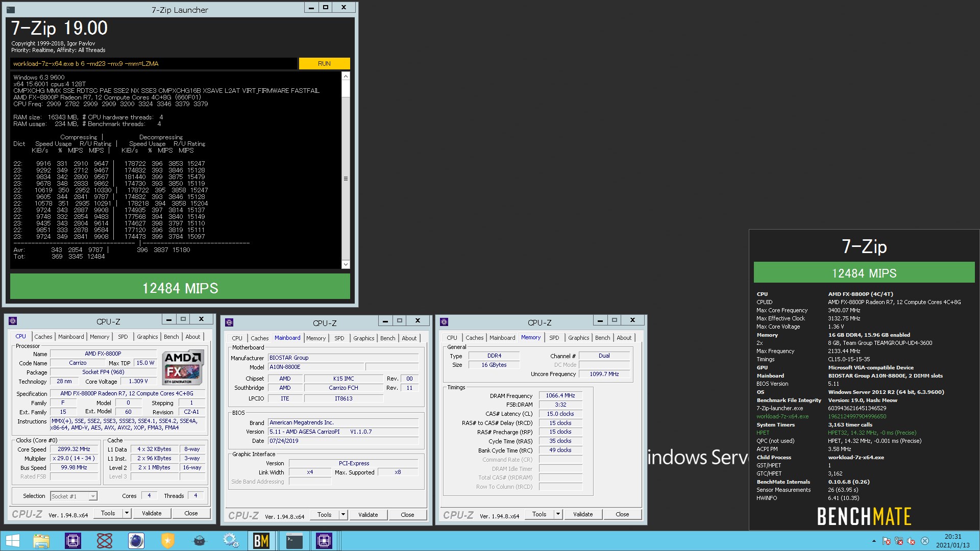The image size is (980, 551).
Task: Click Close button in the CPU-Z Processor window
Action: pos(191,513)
